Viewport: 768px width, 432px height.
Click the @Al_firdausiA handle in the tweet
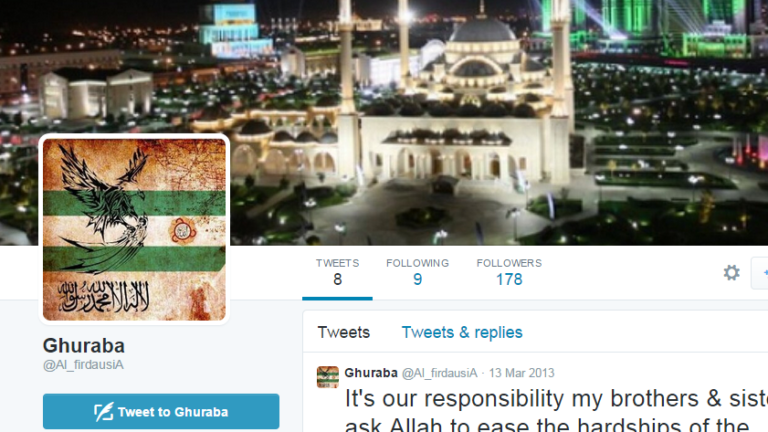[439, 373]
